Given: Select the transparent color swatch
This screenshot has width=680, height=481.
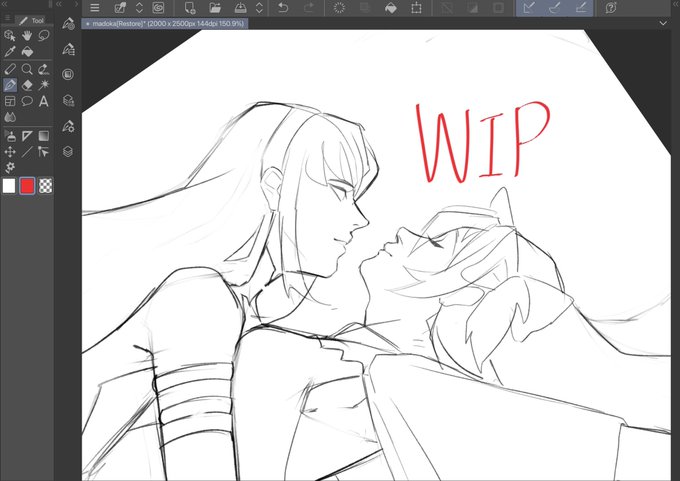Looking at the screenshot, I should click(45, 186).
